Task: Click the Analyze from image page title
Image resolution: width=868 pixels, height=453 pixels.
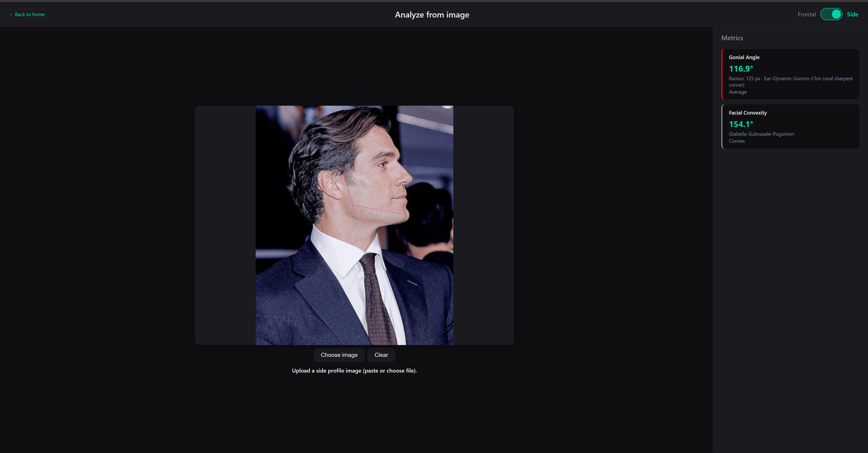Action: click(x=432, y=15)
